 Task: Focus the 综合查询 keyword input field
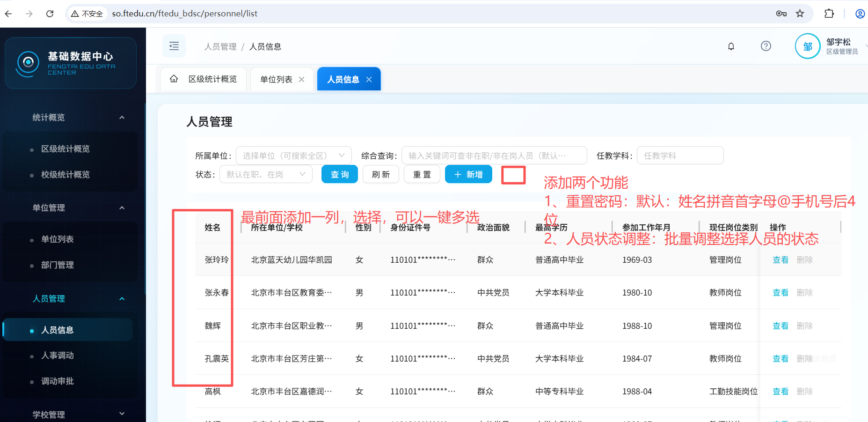[493, 155]
